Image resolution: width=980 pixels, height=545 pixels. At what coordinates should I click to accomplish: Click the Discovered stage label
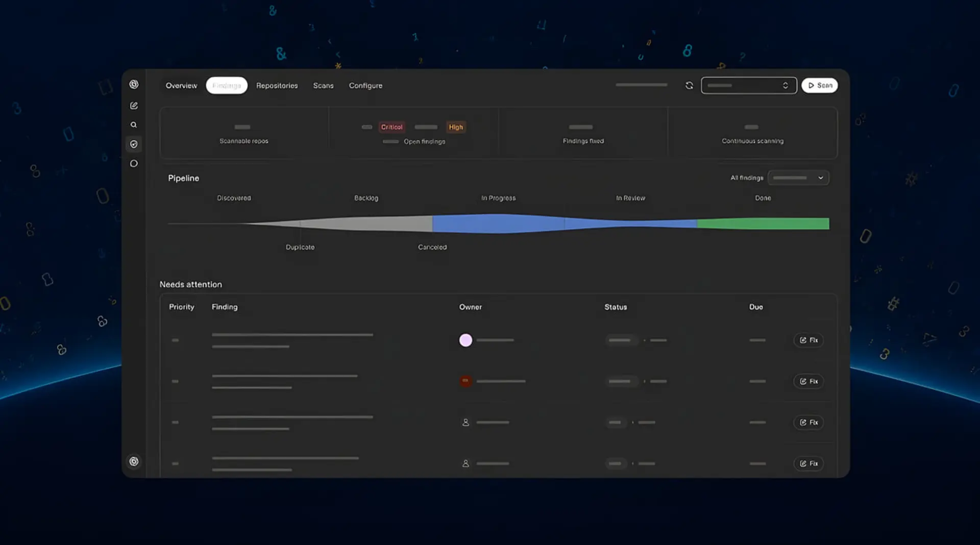234,198
